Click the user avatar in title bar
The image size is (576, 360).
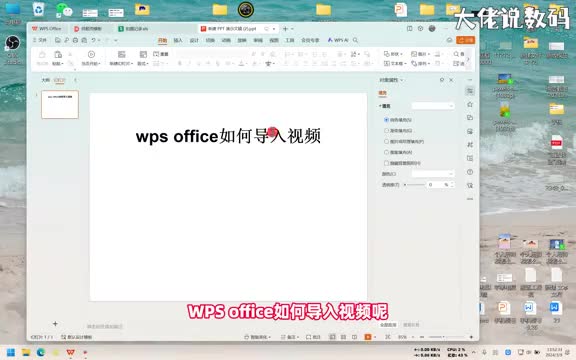[432, 28]
